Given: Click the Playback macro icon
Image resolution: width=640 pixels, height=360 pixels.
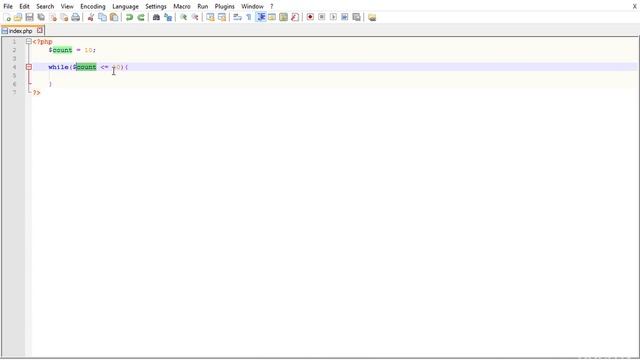Looking at the screenshot, I should (x=333, y=17).
